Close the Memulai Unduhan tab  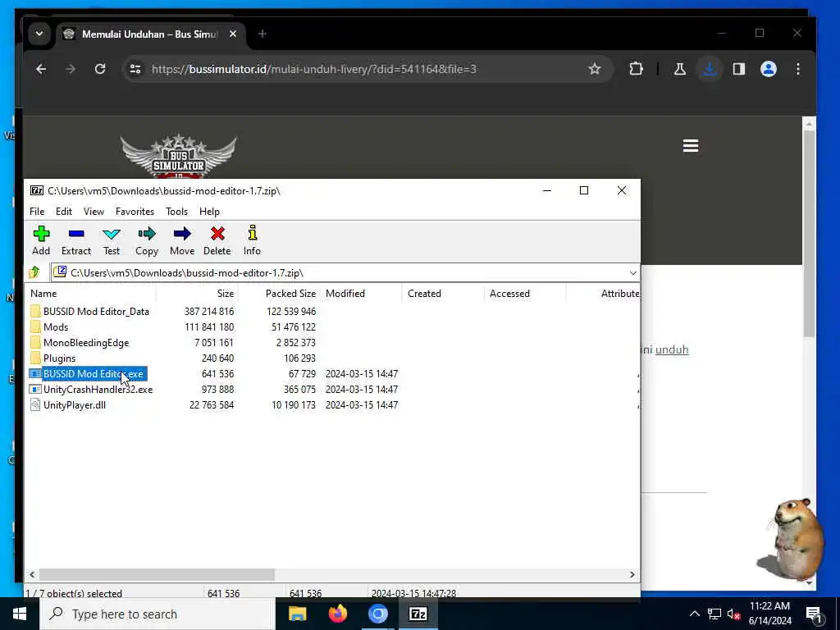pyautogui.click(x=232, y=34)
